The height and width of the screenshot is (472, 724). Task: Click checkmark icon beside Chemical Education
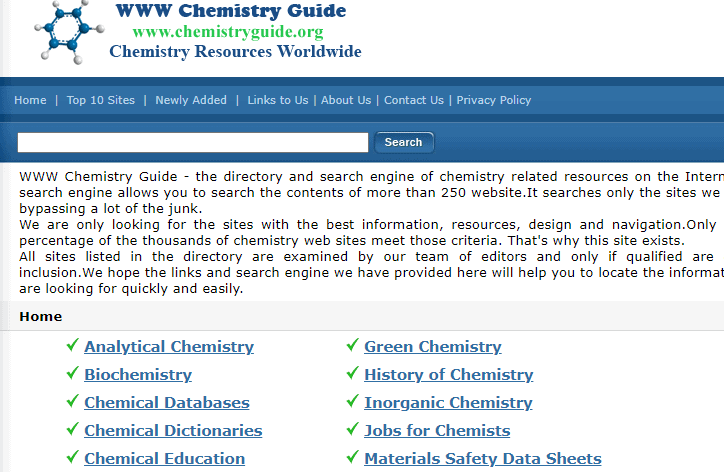pos(72,457)
